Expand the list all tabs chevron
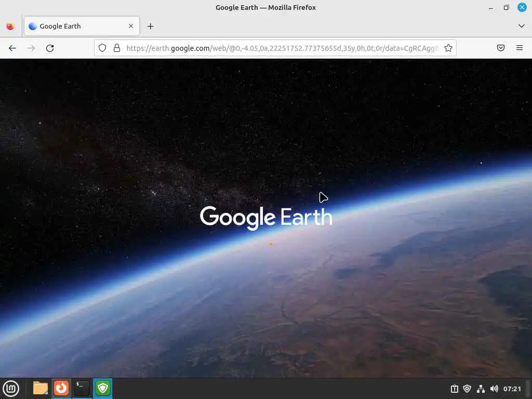The image size is (532, 399). (522, 26)
